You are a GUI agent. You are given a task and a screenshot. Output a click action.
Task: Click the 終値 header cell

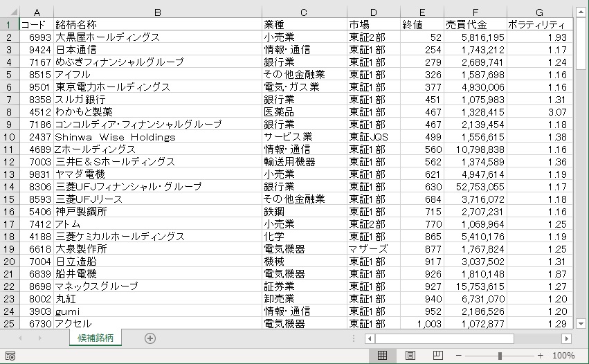click(422, 25)
